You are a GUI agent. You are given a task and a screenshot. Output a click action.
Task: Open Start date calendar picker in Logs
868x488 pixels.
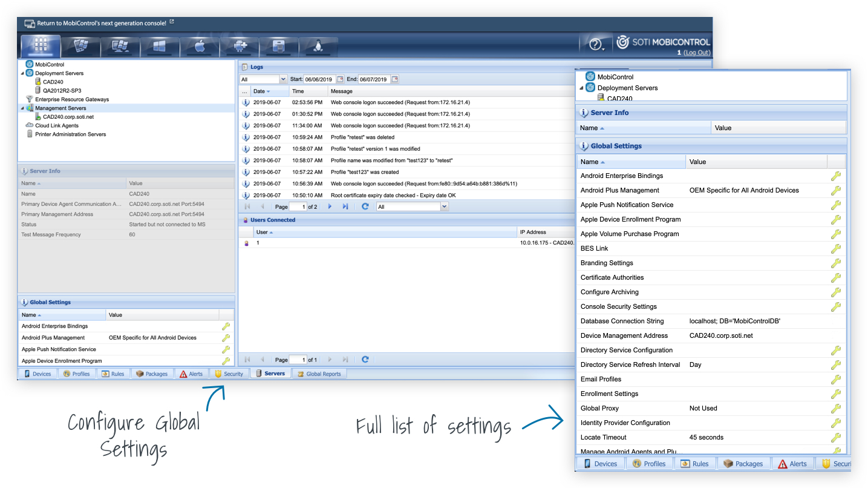click(340, 79)
